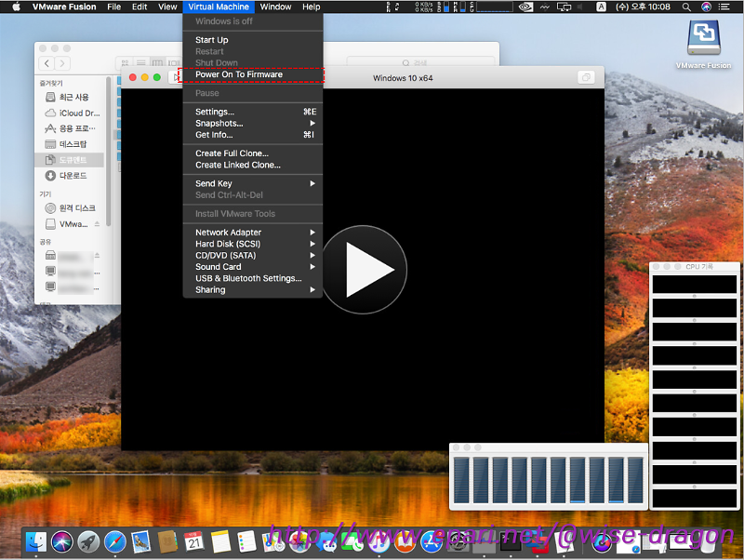Open Reminders list icon in Dock
Image resolution: width=744 pixels, height=560 pixels.
(246, 542)
